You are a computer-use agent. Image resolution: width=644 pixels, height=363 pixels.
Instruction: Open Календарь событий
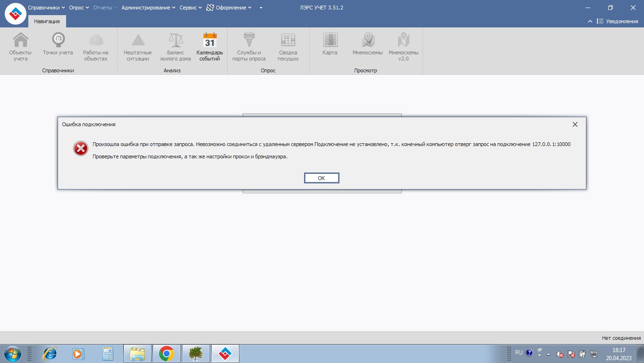coord(210,47)
